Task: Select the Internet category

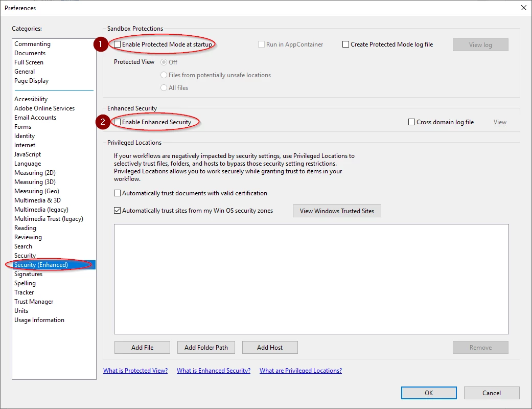Action: (x=25, y=145)
